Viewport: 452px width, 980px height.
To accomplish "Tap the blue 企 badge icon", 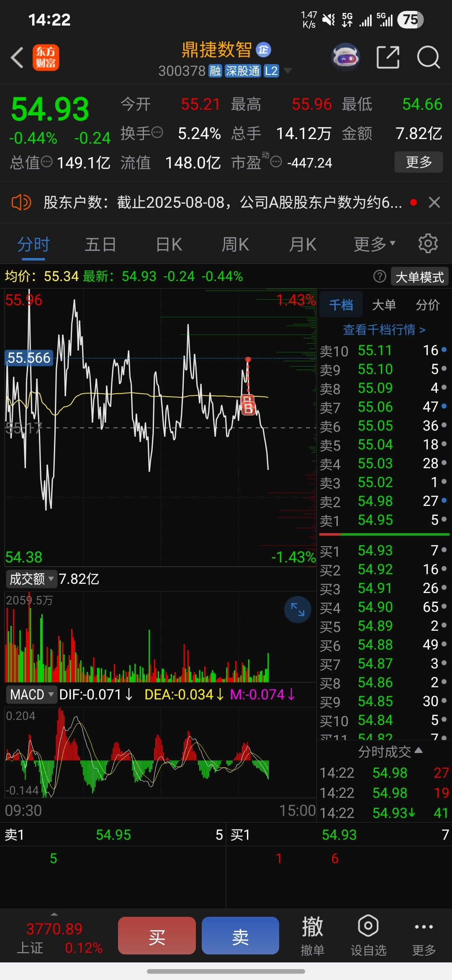I will (263, 50).
